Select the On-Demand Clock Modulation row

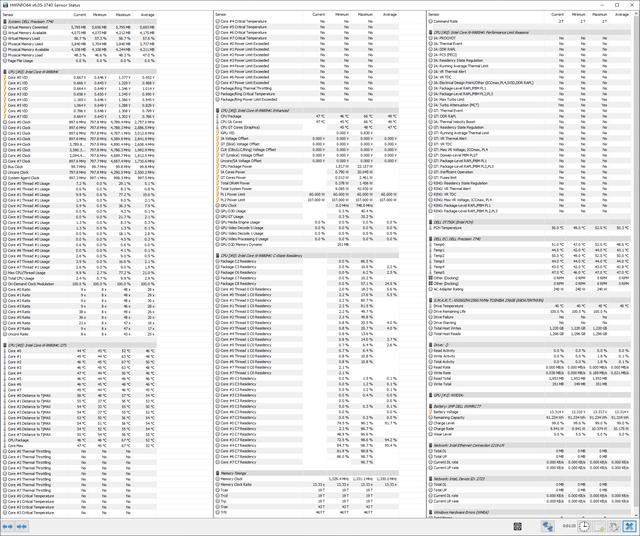(x=79, y=284)
